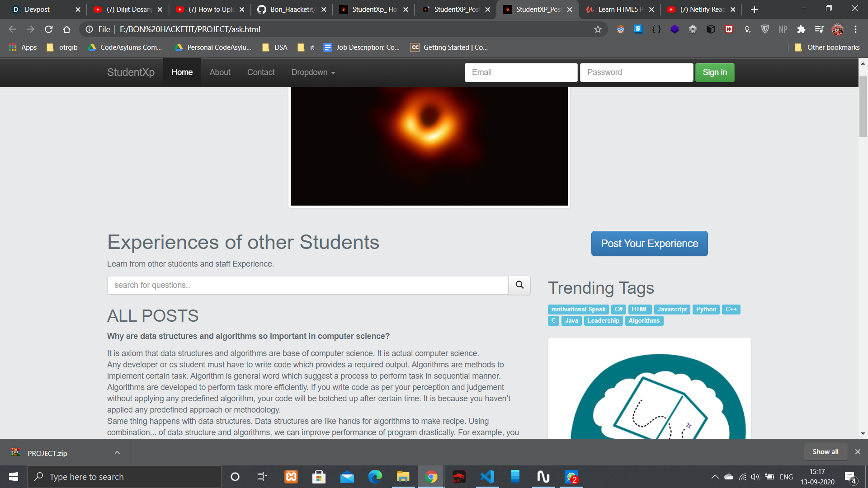Screen dimensions: 868x488
Task: Switch to the Devpost tab
Action: click(x=37, y=9)
